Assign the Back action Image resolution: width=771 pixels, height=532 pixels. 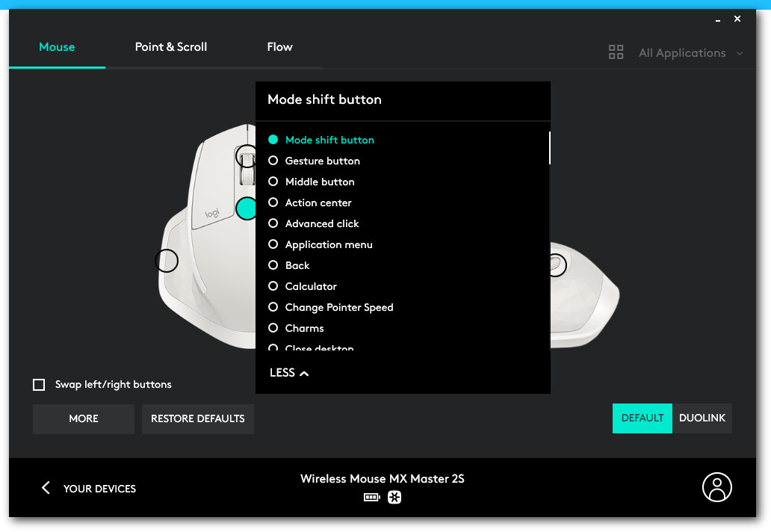click(288, 265)
